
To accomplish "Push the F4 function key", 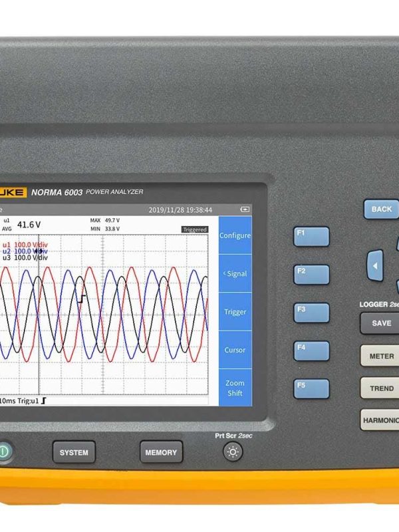I will tap(311, 351).
